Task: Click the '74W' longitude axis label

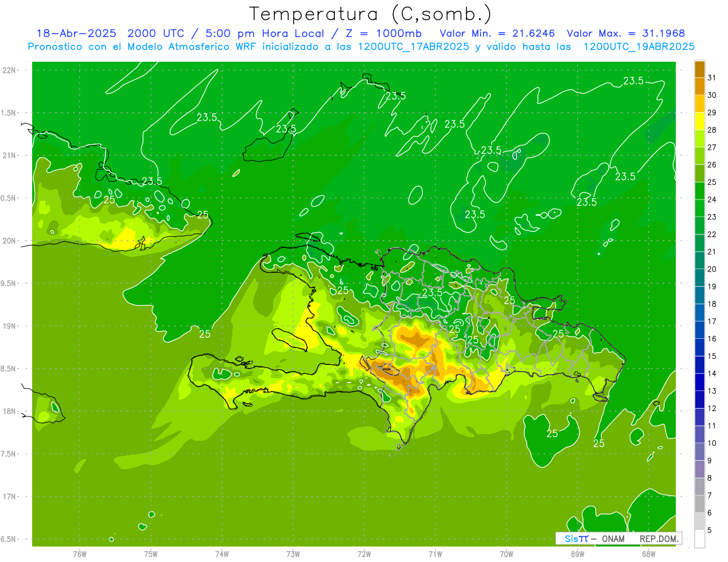Action: tap(222, 554)
